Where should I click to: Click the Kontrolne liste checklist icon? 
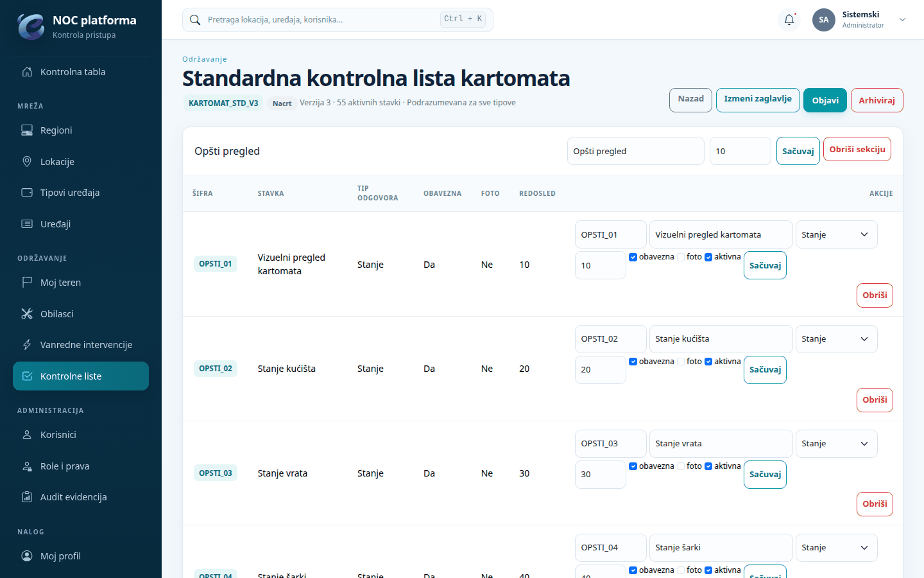(27, 376)
